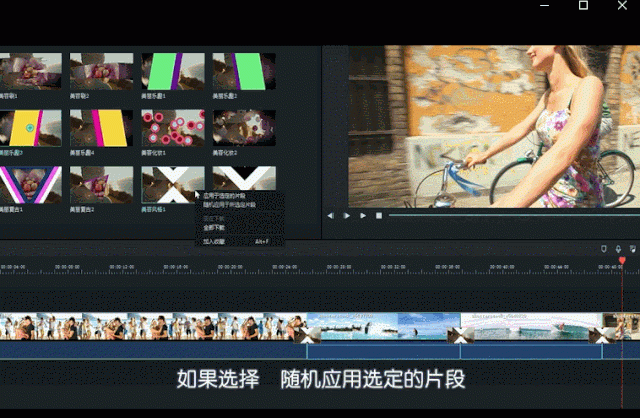The image size is (640, 418).
Task: Maximize the window from the title bar
Action: pyautogui.click(x=583, y=5)
